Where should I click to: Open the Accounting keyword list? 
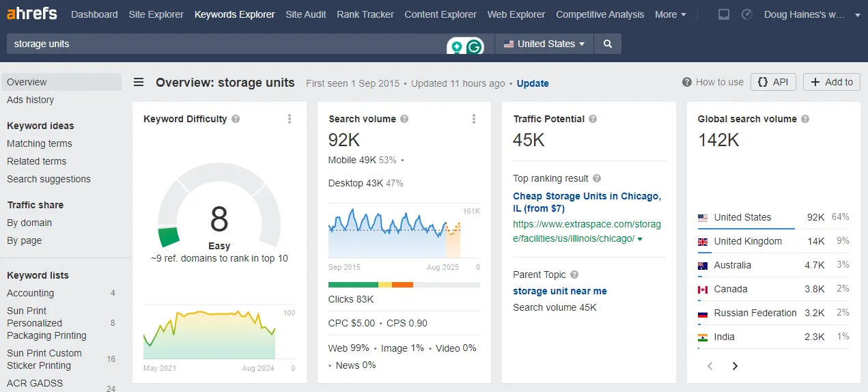pyautogui.click(x=30, y=293)
